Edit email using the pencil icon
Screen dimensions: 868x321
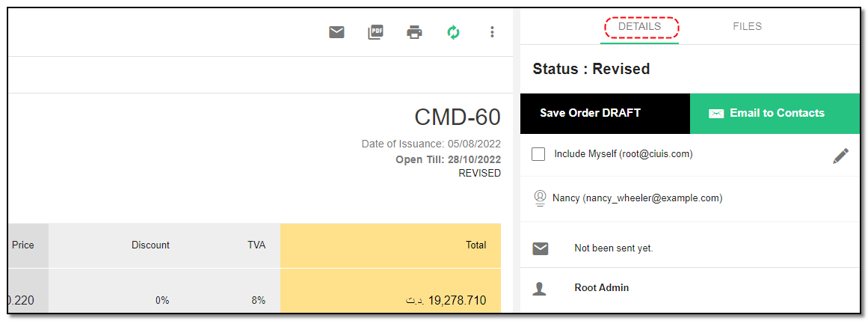coord(840,156)
